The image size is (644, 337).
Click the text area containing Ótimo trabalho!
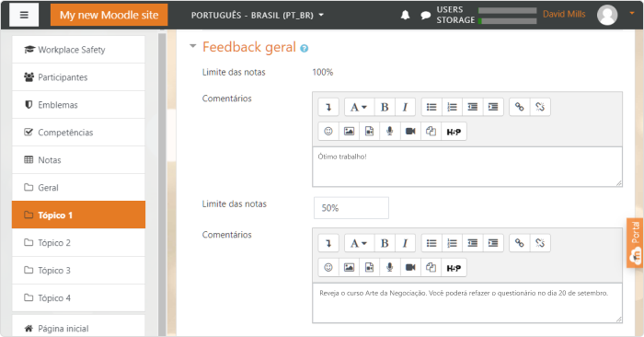coord(467,167)
